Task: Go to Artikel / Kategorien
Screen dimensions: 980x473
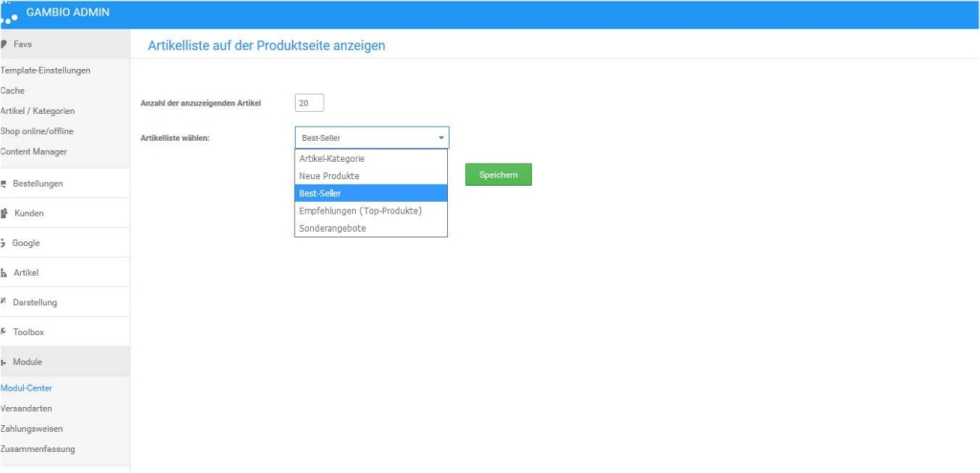Action: click(x=37, y=111)
